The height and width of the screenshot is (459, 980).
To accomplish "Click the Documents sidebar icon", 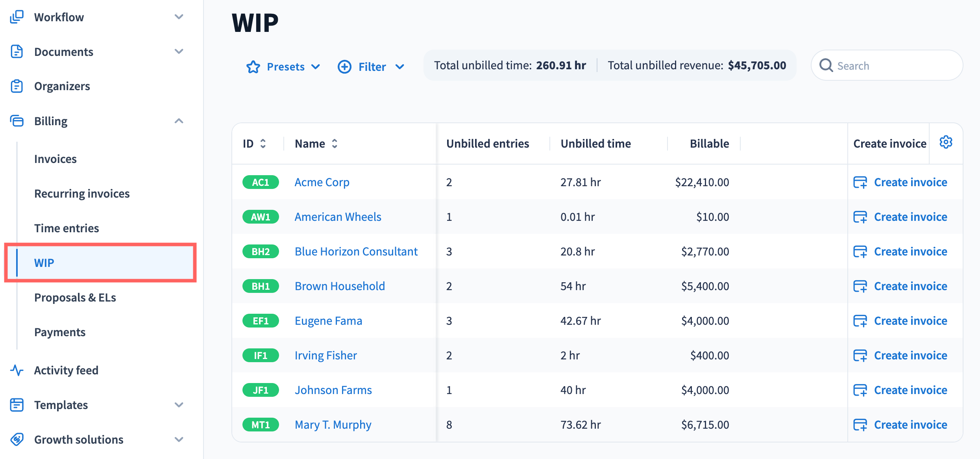I will pyautogui.click(x=17, y=52).
